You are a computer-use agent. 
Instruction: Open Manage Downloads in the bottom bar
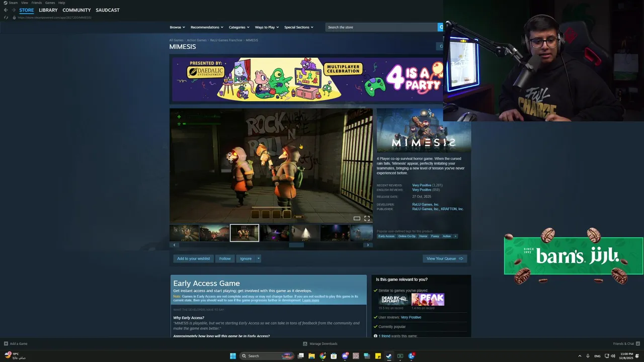[x=320, y=344]
